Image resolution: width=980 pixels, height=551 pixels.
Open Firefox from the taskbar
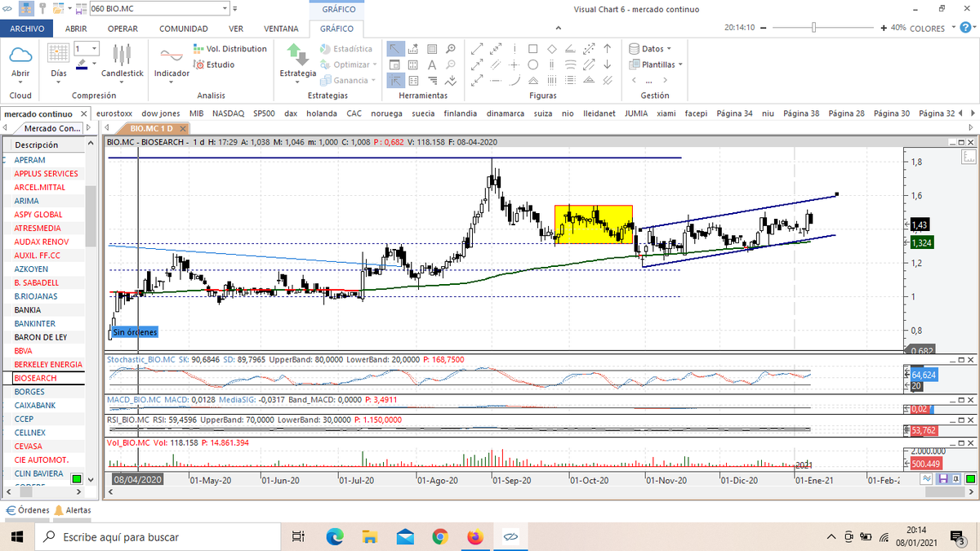click(x=475, y=536)
